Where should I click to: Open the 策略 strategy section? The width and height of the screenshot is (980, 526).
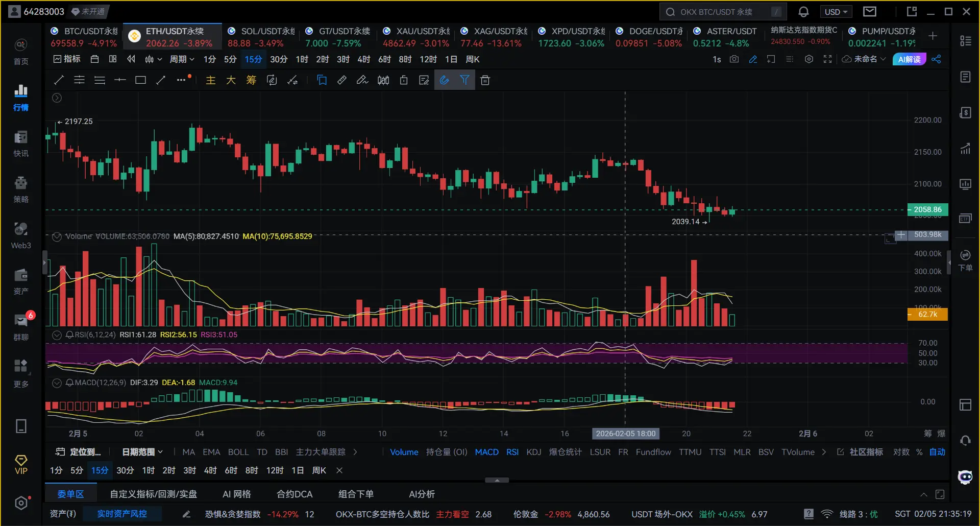tap(21, 190)
